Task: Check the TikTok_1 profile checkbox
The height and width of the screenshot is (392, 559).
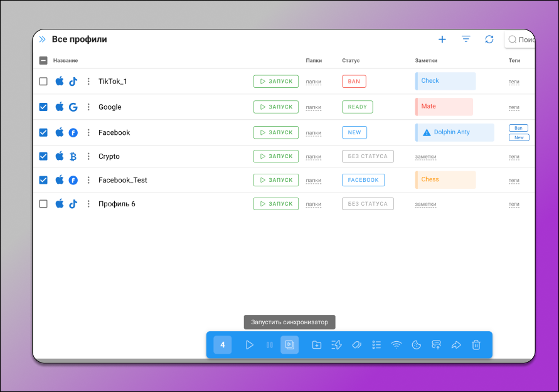Action: click(x=43, y=82)
